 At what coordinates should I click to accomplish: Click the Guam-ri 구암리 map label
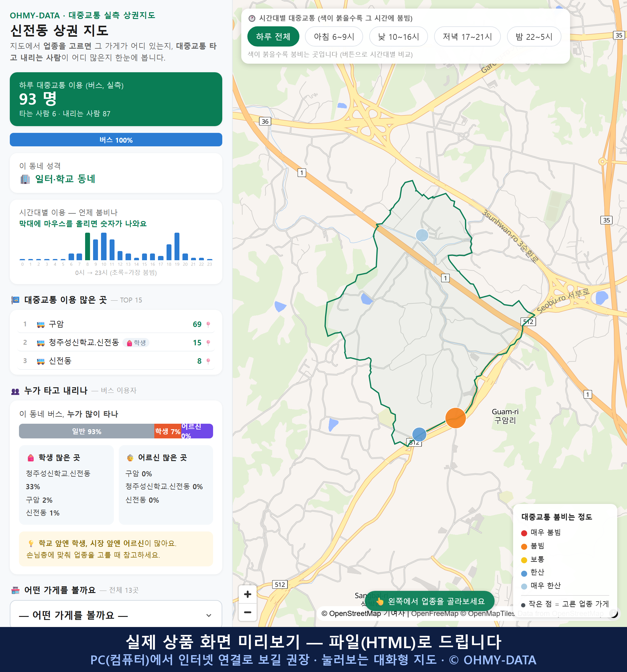click(505, 416)
